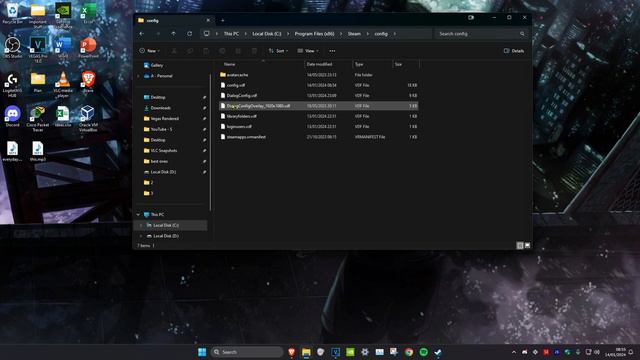Viewport: 640px width, 360px height.
Task: Open VEGAS Pro desktop shortcut
Action: 38,49
